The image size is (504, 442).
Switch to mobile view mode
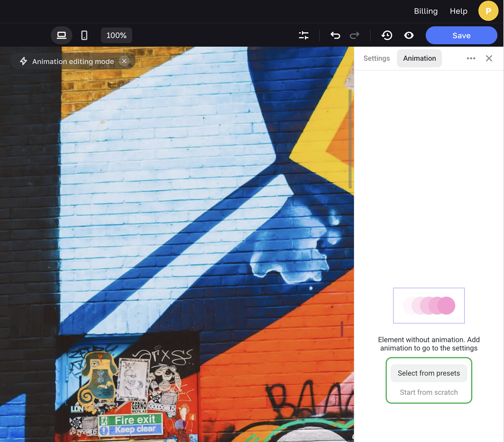pyautogui.click(x=84, y=35)
